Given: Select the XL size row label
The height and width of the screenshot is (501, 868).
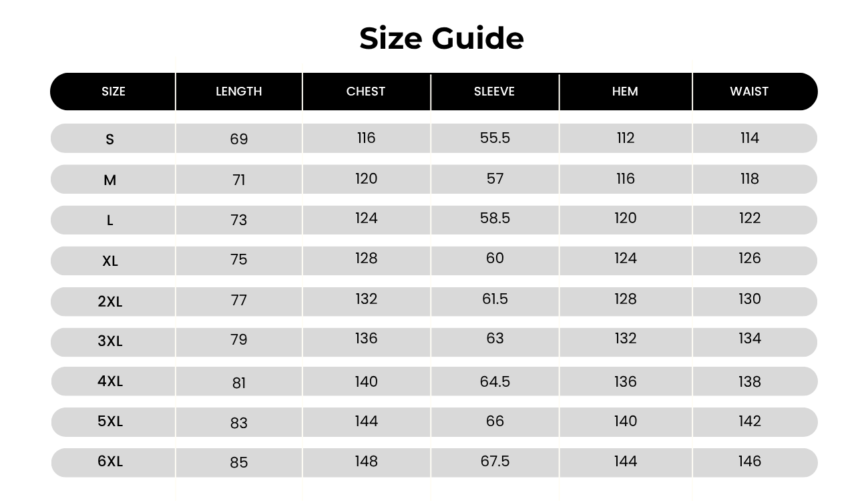Looking at the screenshot, I should click(110, 261).
